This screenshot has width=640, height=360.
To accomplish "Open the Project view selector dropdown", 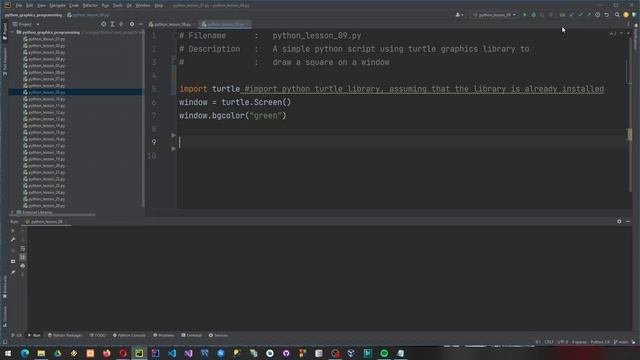I will pyautogui.click(x=26, y=24).
